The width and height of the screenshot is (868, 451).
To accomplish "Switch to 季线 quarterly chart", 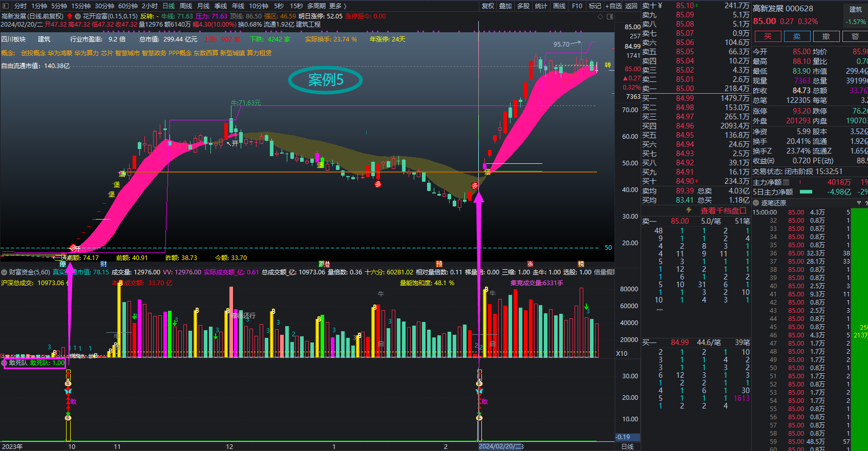I will [x=221, y=6].
